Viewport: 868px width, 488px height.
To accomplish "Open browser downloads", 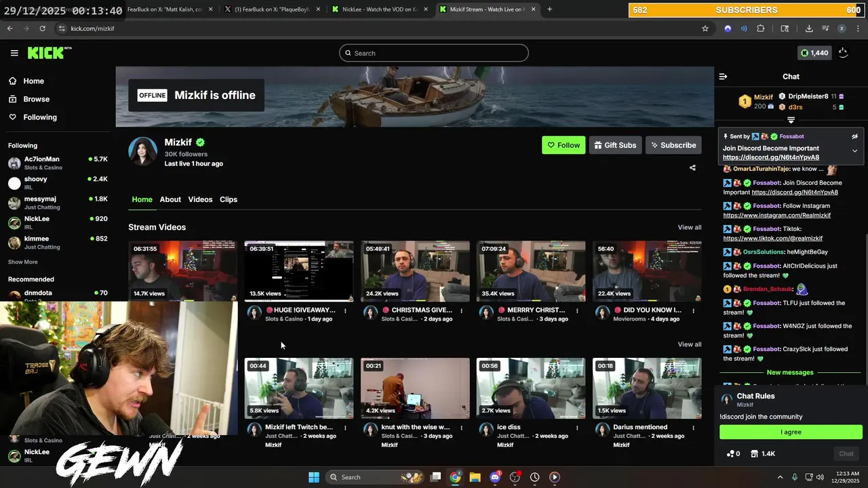I will pyautogui.click(x=809, y=28).
